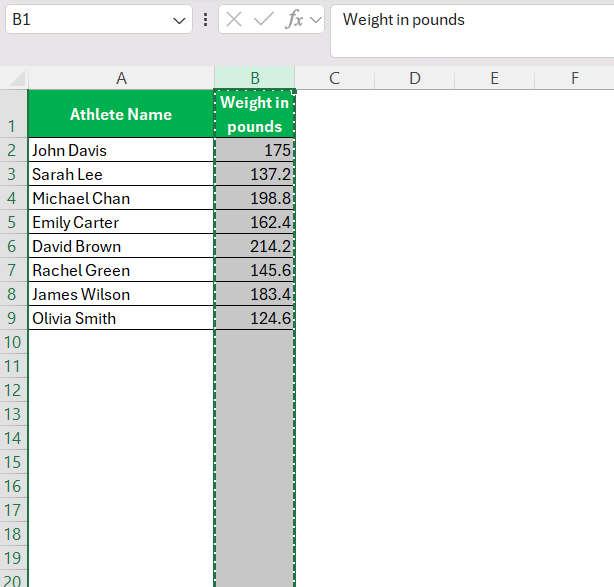The height and width of the screenshot is (587, 614).
Task: Select column F header
Action: (574, 78)
